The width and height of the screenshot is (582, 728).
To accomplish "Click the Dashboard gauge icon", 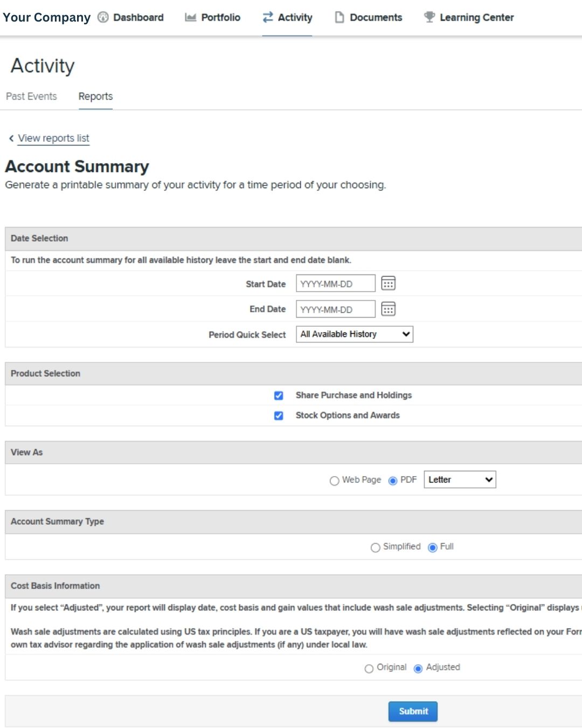I will pos(103,17).
